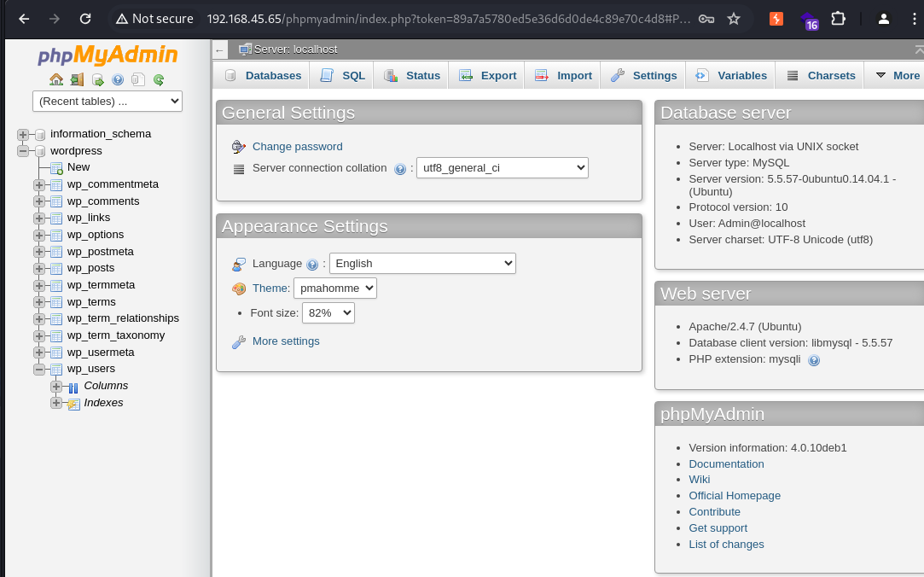Image resolution: width=924 pixels, height=577 pixels.
Task: Collapse the wp_users table node
Action: (39, 370)
